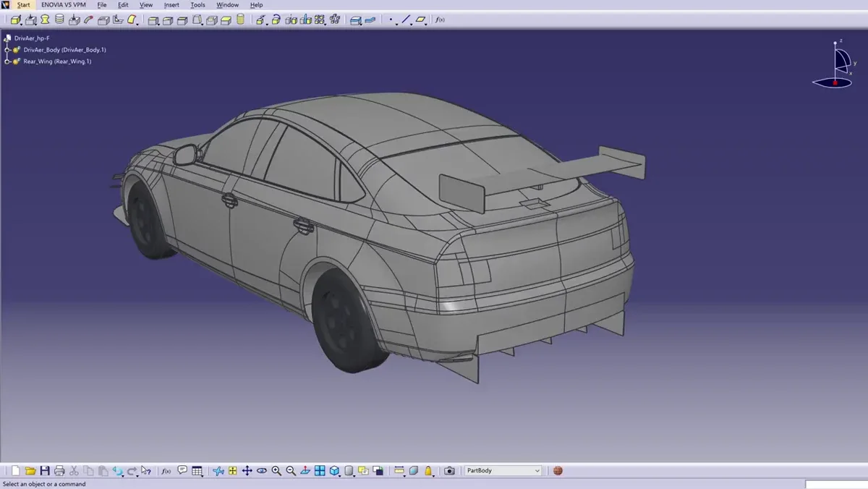Click the Point reference element icon
Screen dimensions: 868x489
[391, 20]
